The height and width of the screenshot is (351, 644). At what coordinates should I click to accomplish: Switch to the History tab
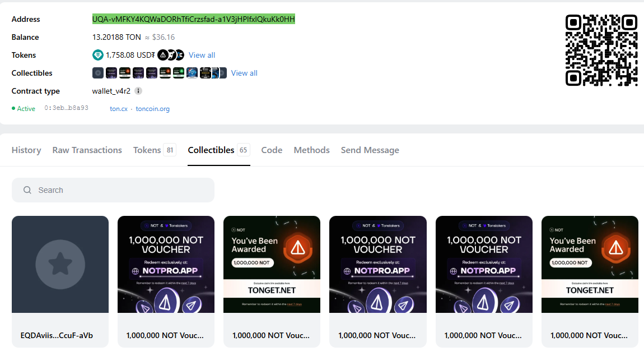(x=26, y=150)
